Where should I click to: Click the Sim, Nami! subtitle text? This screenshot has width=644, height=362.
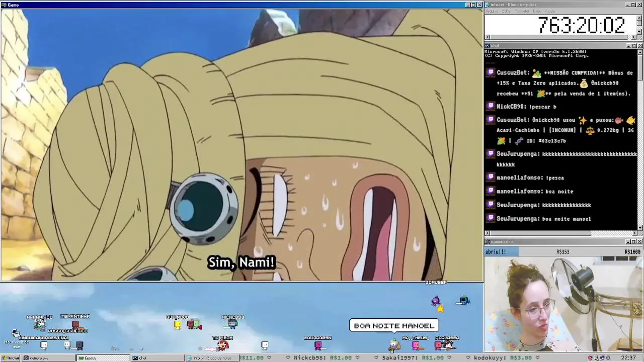[242, 262]
